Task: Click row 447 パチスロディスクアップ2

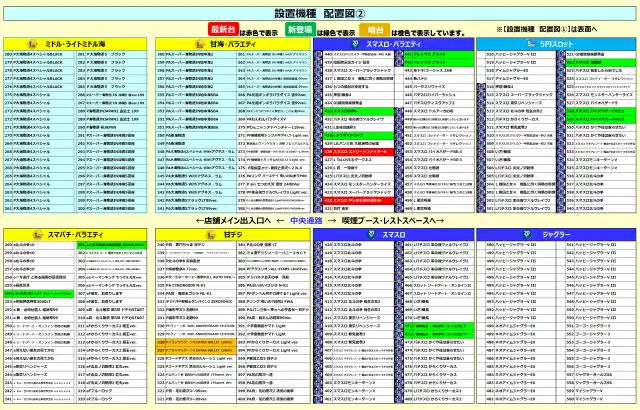Action: [x=439, y=103]
